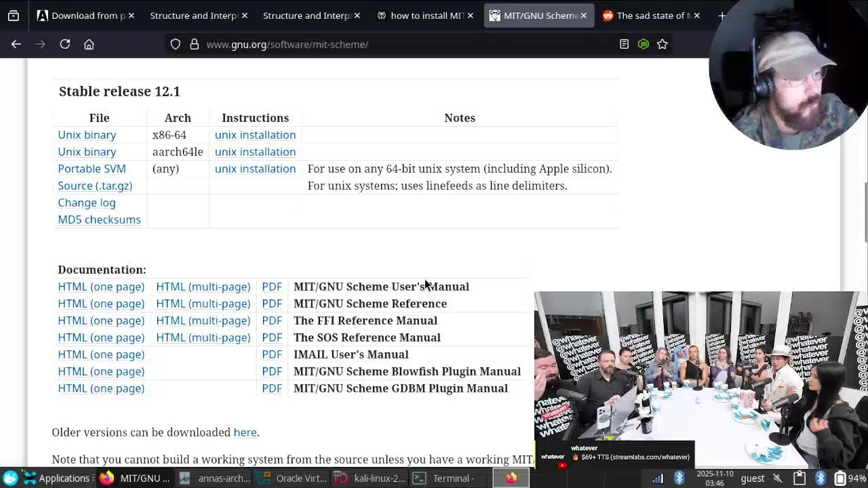Open the network signal tray icon

(x=657, y=479)
